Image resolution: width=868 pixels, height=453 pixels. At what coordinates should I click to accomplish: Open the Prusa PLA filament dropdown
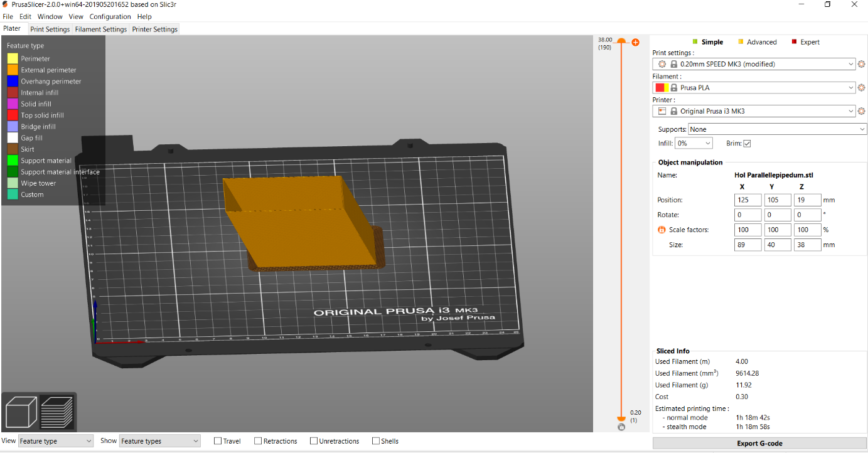pyautogui.click(x=754, y=88)
